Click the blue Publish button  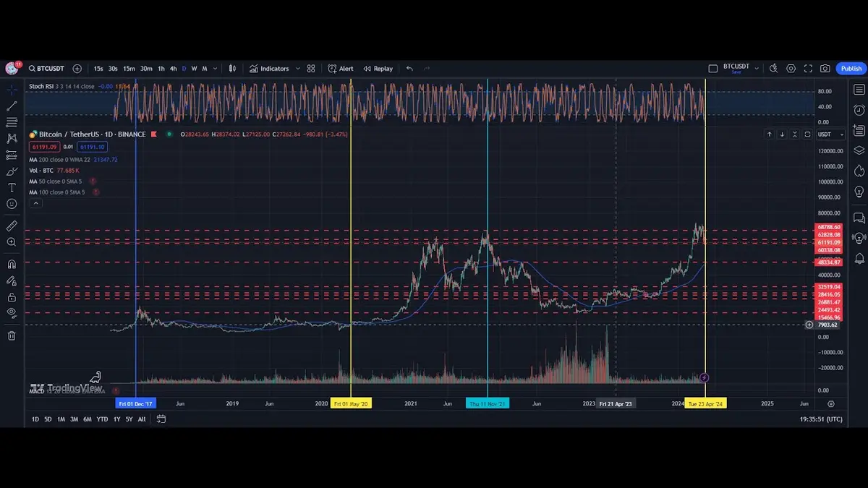point(851,68)
